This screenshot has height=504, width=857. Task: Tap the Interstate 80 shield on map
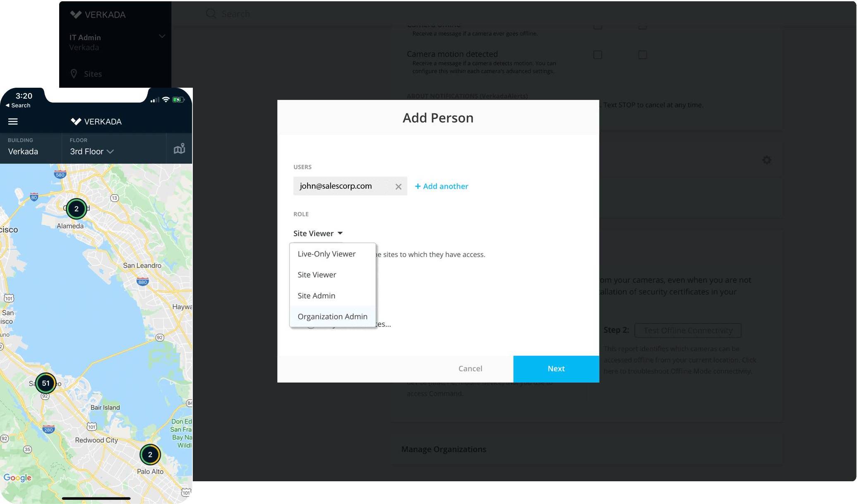click(x=34, y=197)
